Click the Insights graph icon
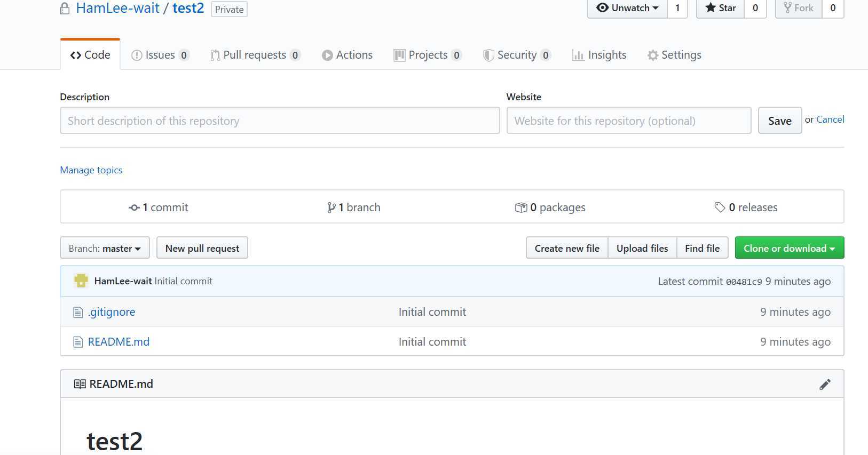This screenshot has width=868, height=455. coord(578,55)
